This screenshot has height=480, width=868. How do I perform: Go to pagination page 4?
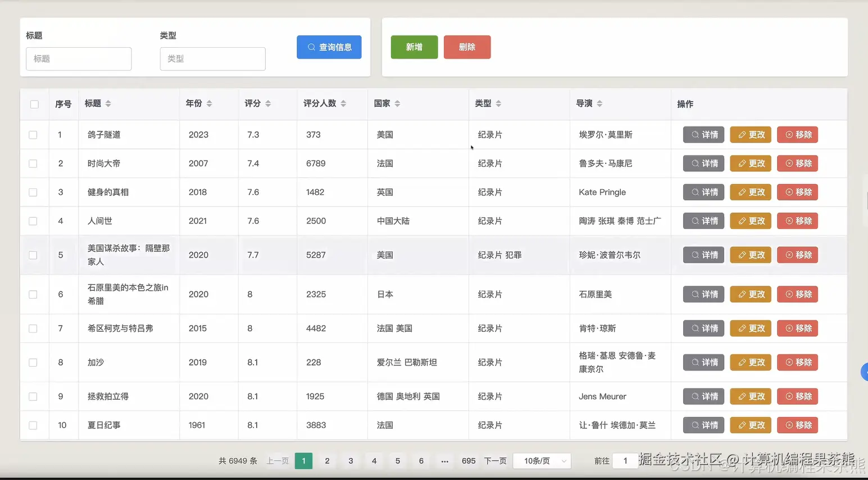click(374, 461)
